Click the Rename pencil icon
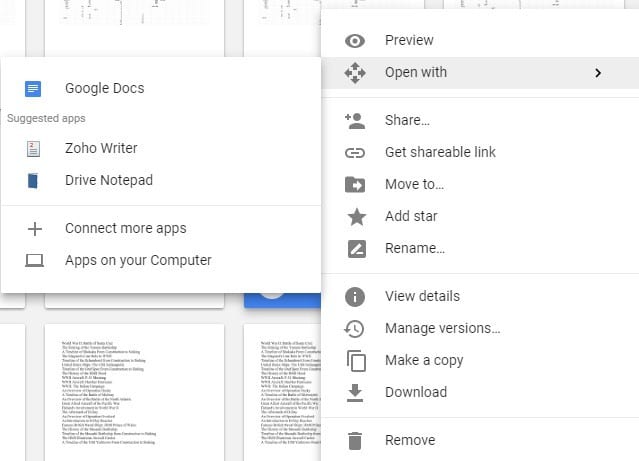Screen dimensions: 639x461 click(355, 249)
